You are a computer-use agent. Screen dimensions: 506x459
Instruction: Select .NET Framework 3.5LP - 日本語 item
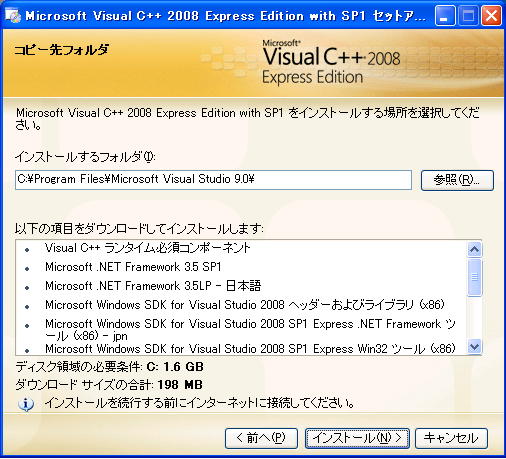coord(153,286)
